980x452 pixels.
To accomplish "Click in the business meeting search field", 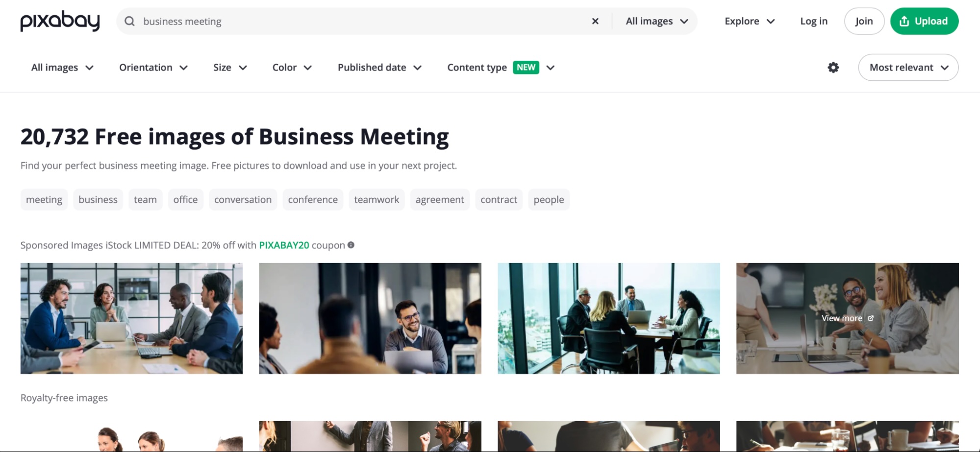I will tap(363, 21).
